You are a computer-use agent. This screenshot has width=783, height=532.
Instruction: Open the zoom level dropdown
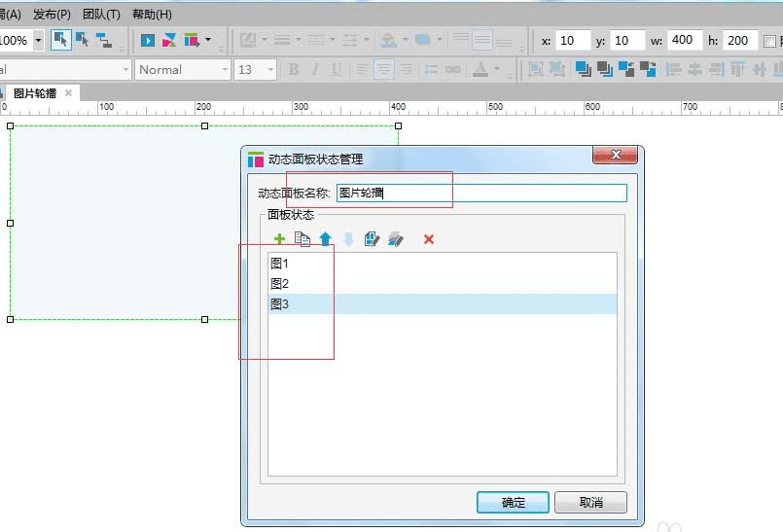tap(38, 40)
